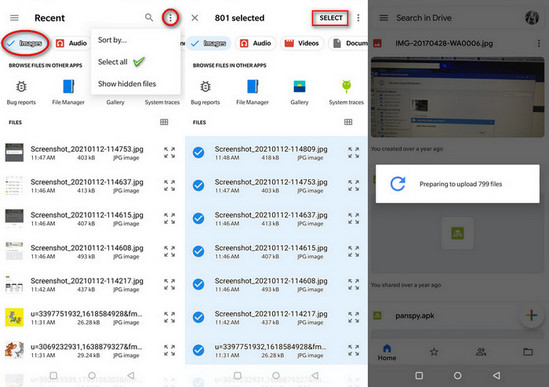The image size is (549, 387).
Task: Toggle Images filter chip in Recent panel
Action: pyautogui.click(x=25, y=43)
